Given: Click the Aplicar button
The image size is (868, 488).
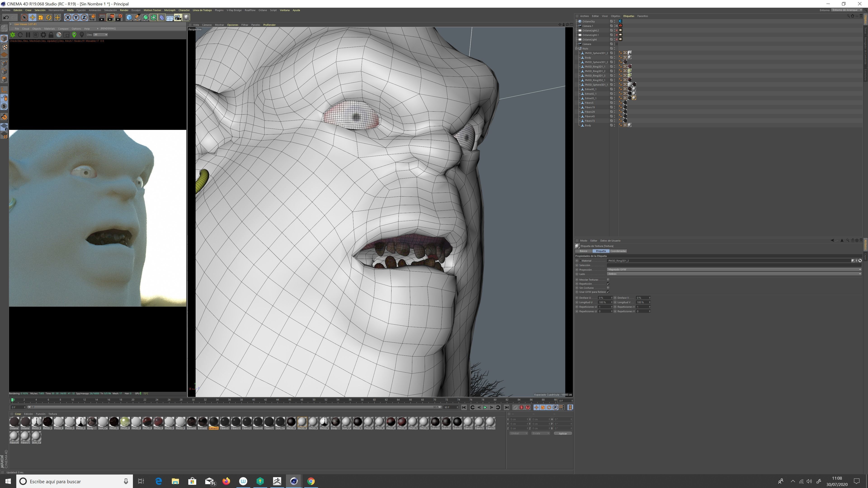Looking at the screenshot, I should [563, 434].
